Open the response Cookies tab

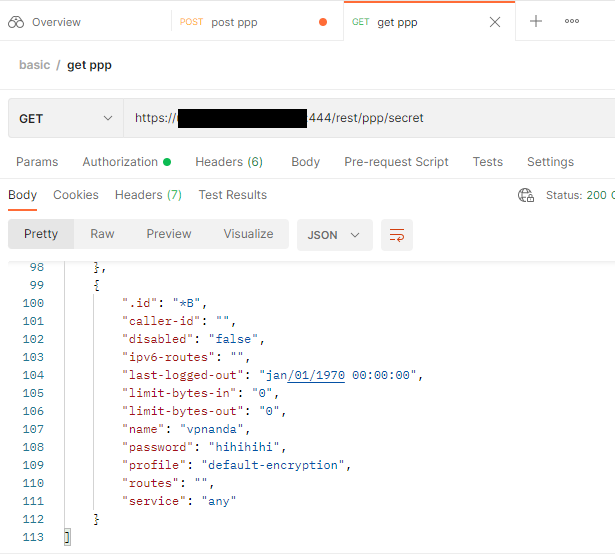(76, 195)
